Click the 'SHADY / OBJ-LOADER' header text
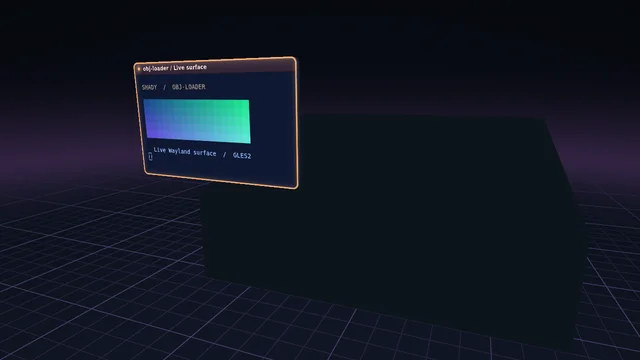 click(173, 87)
